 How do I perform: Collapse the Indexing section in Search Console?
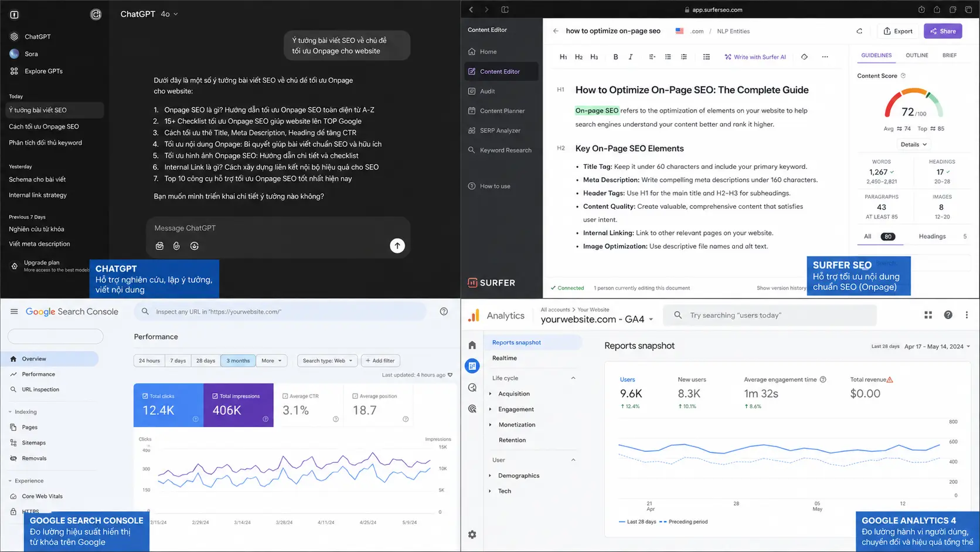(x=22, y=412)
